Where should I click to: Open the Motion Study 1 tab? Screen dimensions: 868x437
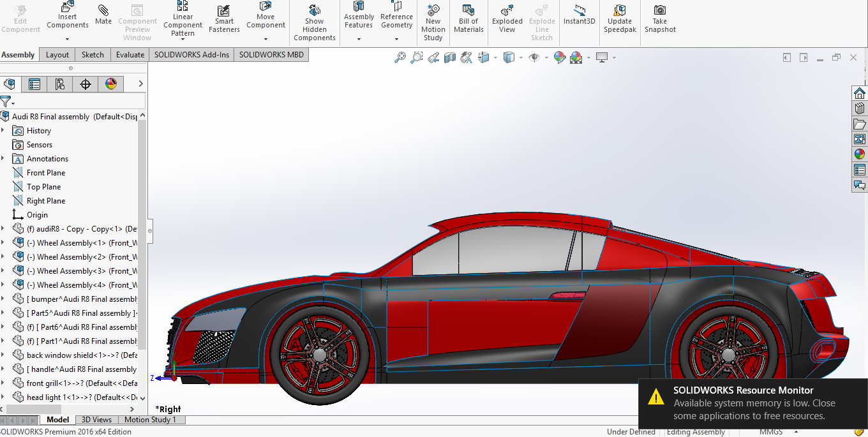click(151, 420)
